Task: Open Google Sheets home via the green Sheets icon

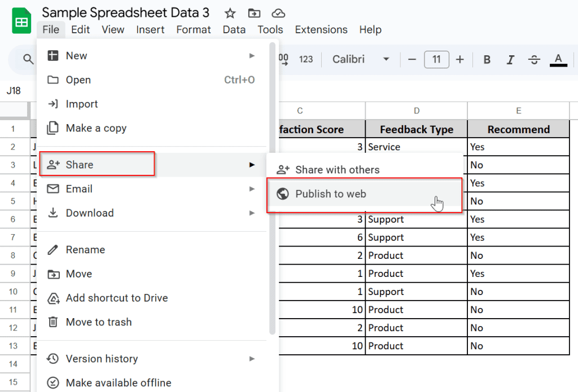Action: [x=21, y=20]
